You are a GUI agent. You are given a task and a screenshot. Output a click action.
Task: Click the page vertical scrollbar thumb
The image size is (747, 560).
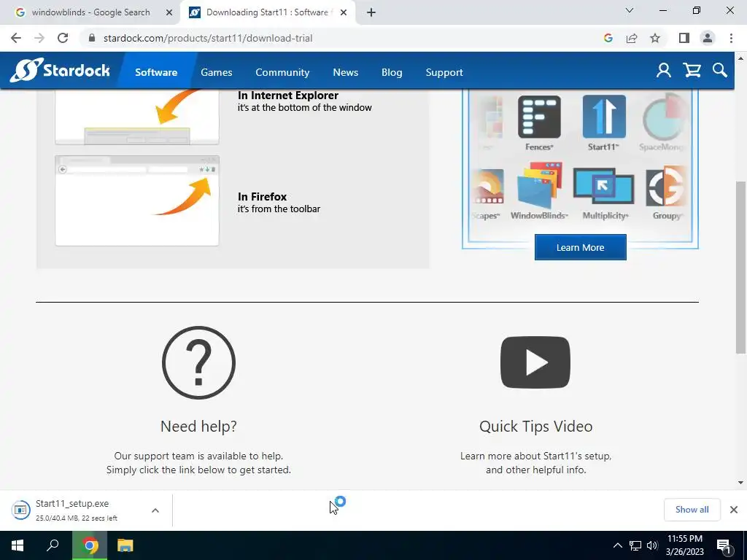tap(740, 267)
